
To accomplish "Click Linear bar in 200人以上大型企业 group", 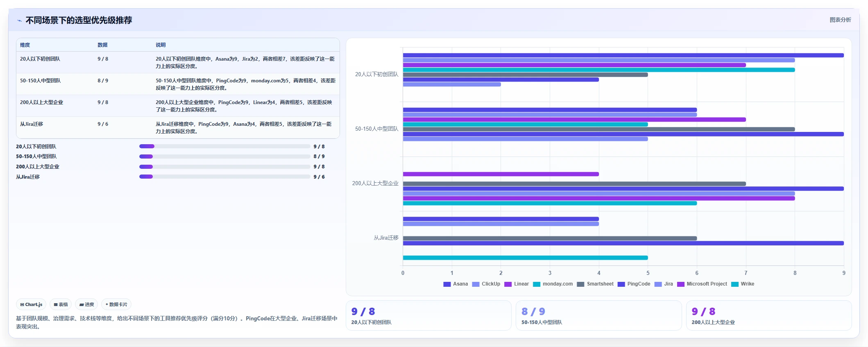I will click(501, 174).
